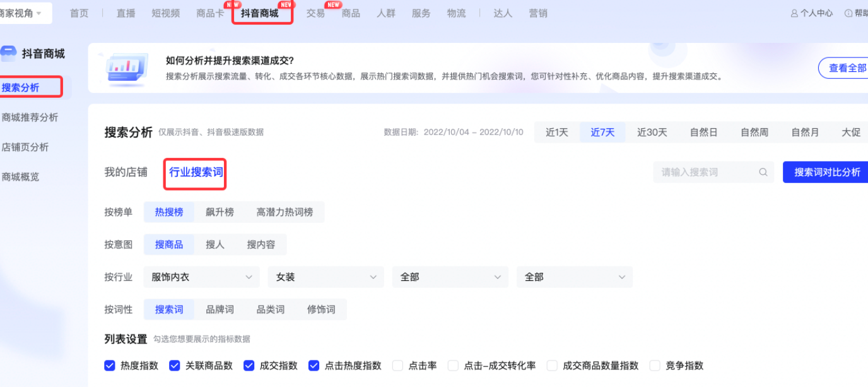Go to the 达人 nav item
This screenshot has width=868, height=387.
pos(503,13)
